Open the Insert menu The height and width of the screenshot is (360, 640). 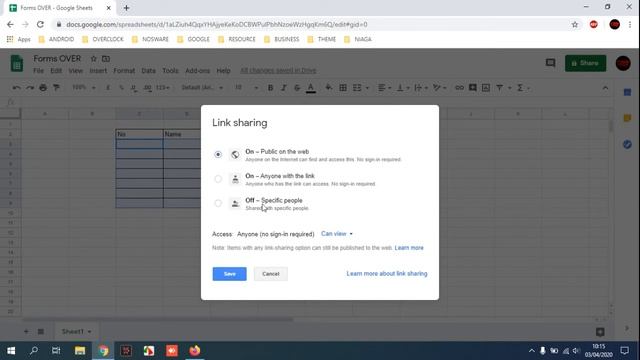coord(98,71)
